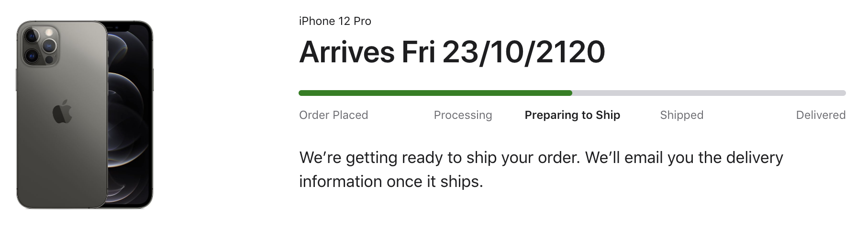868x233 pixels.
Task: Open the iPhone 12 Pro product name
Action: (335, 21)
